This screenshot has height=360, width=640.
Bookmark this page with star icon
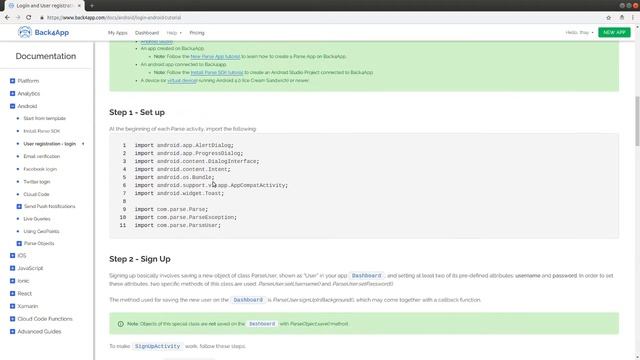click(609, 18)
